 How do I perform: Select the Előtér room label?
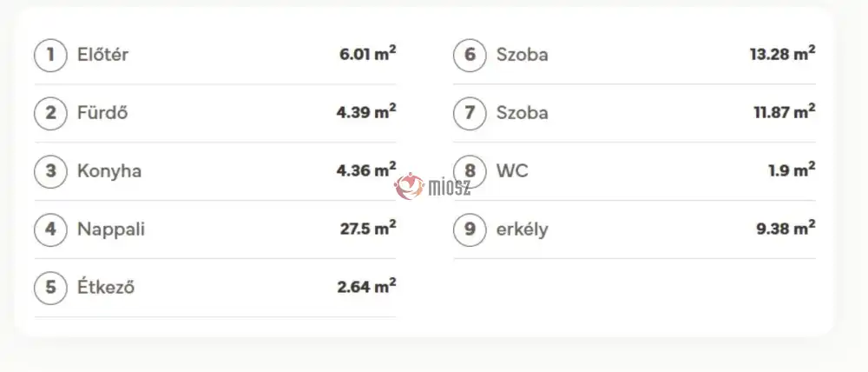[x=103, y=55]
